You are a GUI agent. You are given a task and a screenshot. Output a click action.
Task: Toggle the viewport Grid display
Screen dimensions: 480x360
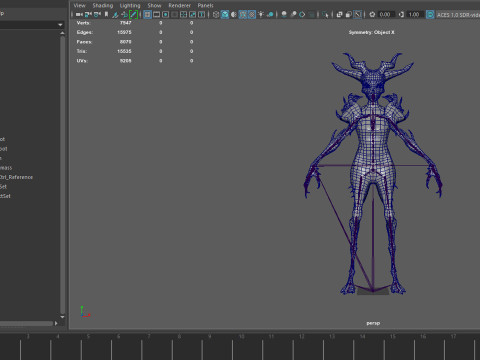click(147, 14)
